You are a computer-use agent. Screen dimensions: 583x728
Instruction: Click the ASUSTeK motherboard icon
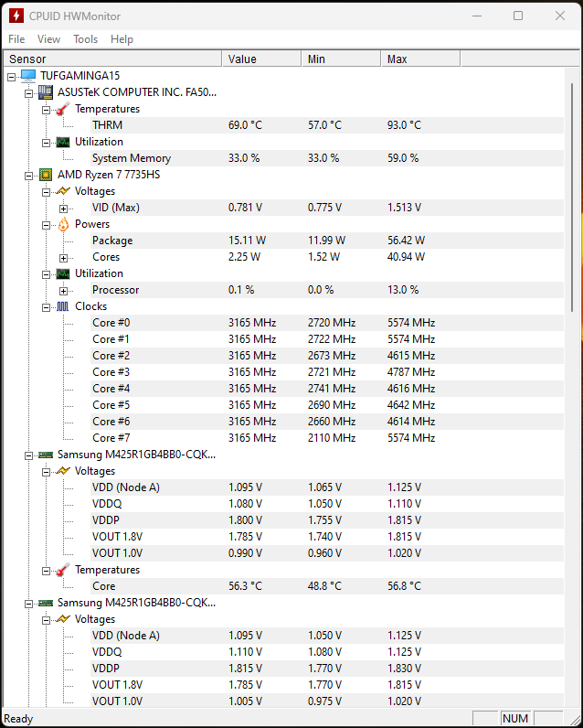click(x=46, y=92)
